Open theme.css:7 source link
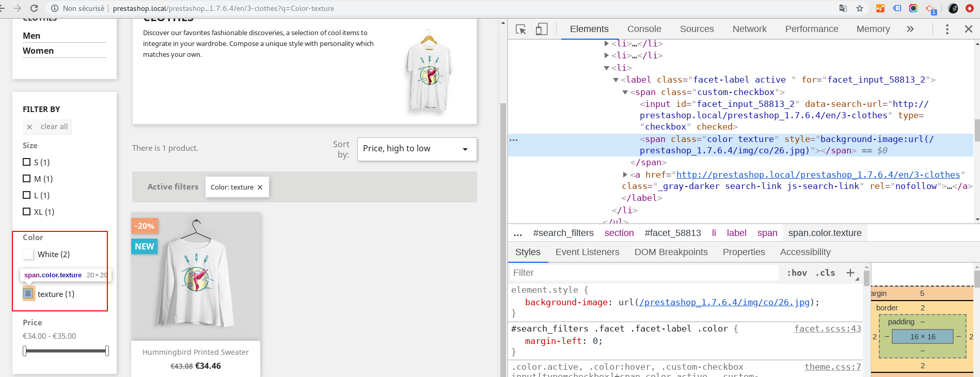Viewport: 980px width, 377px height. 833,367
